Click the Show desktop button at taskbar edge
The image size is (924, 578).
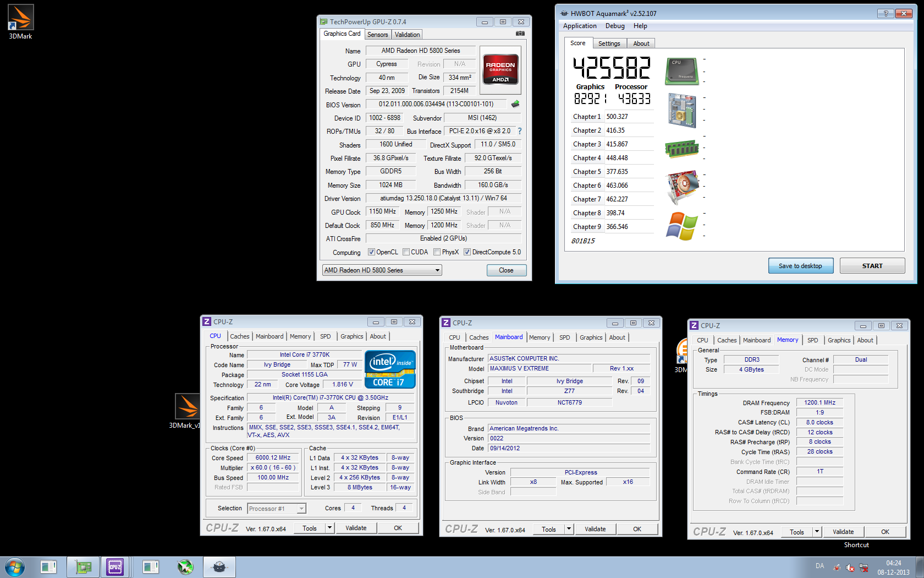920,567
